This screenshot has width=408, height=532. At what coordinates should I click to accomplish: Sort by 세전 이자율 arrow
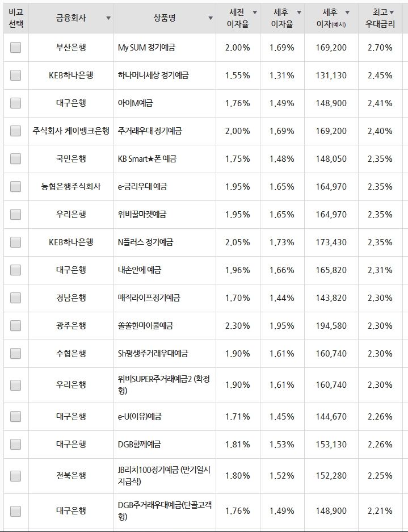pos(255,12)
